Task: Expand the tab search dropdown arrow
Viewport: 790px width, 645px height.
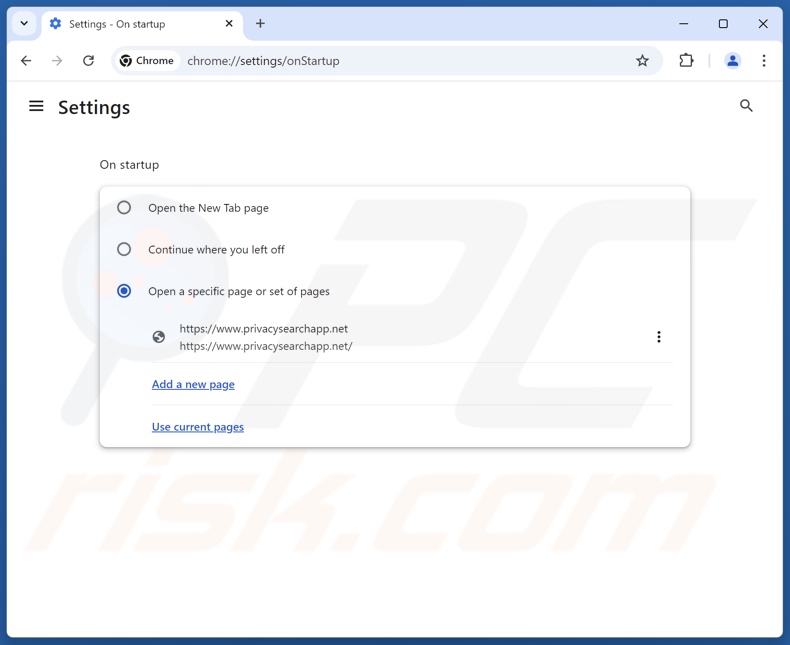Action: click(x=24, y=23)
